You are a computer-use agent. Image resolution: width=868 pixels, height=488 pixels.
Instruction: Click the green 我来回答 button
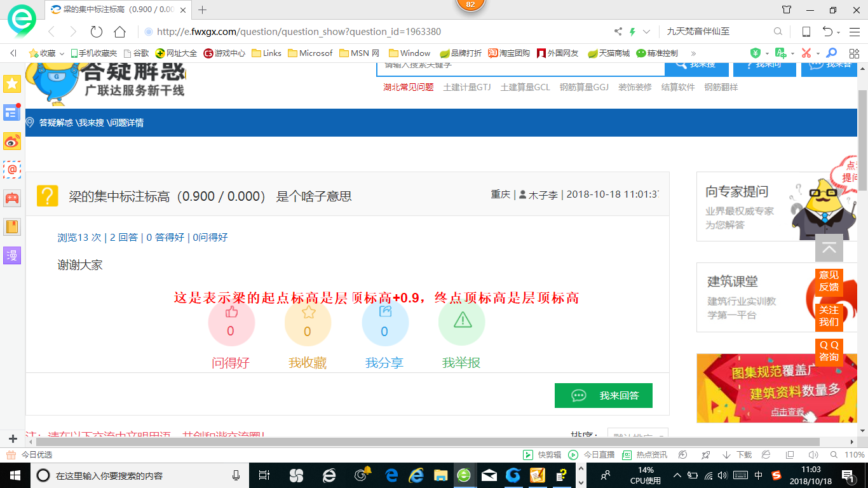point(604,395)
